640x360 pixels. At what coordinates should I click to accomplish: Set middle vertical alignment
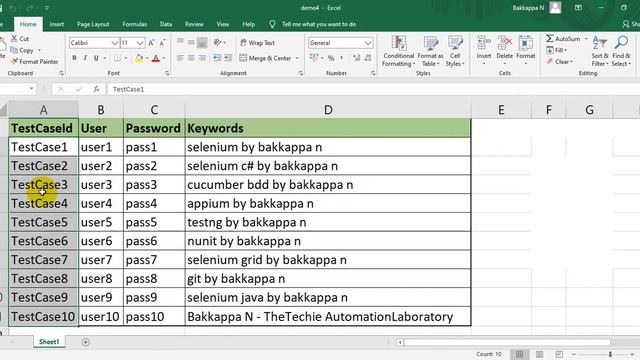coord(191,42)
